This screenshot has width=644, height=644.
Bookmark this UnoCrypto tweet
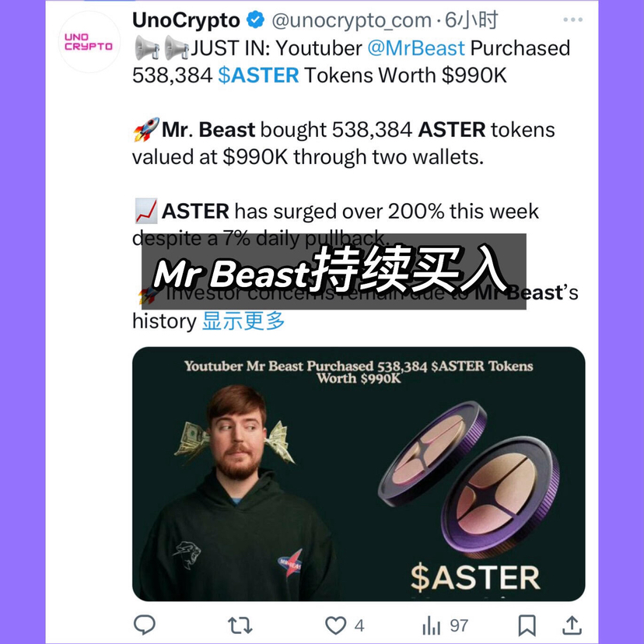[527, 625]
